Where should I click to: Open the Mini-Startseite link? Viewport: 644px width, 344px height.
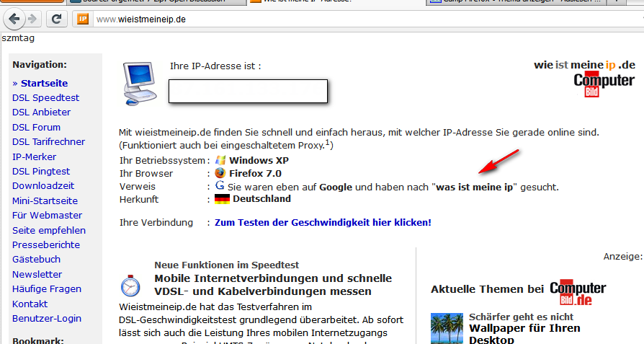(x=45, y=200)
